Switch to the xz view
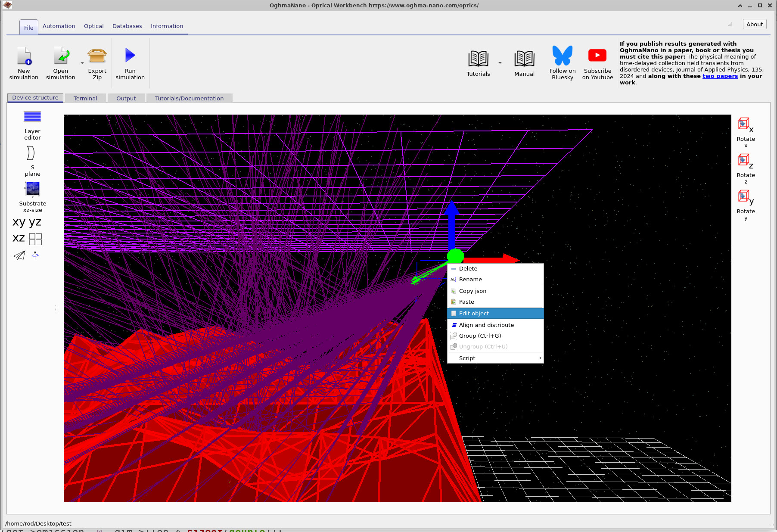Screen dimensions: 777x532 click(18, 238)
